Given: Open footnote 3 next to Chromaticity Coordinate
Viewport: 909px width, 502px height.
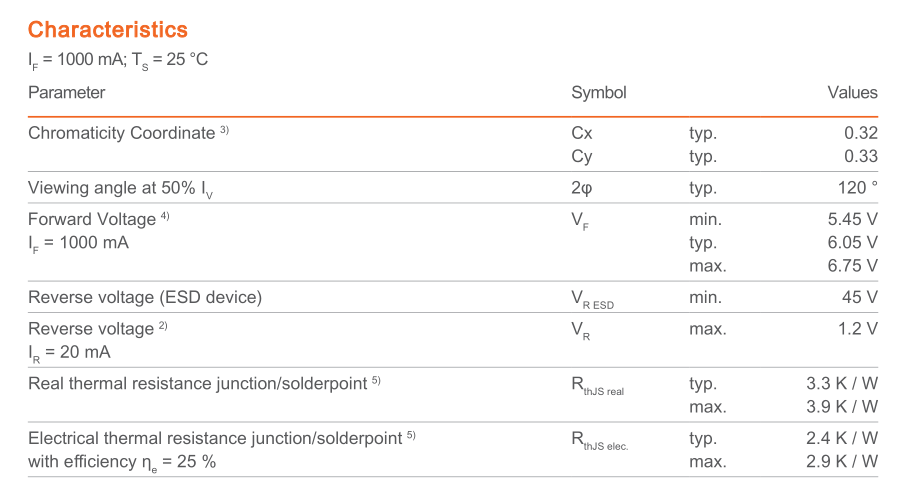Looking at the screenshot, I should pos(225,130).
